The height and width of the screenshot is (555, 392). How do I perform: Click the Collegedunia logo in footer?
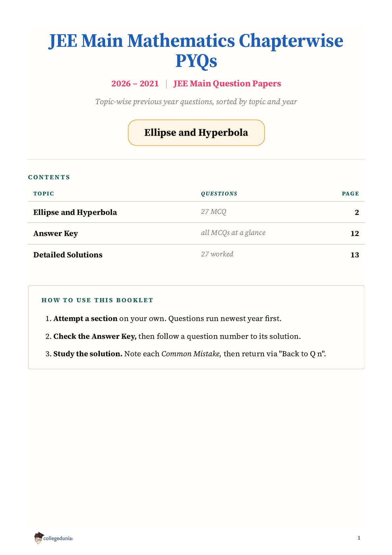pyautogui.click(x=53, y=538)
